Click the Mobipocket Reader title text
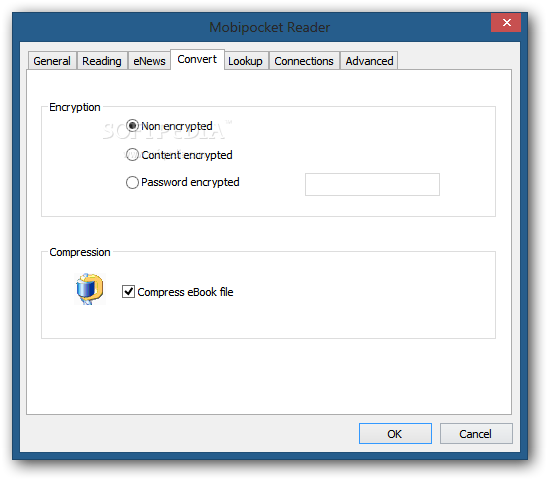548x480 pixels. (x=269, y=27)
